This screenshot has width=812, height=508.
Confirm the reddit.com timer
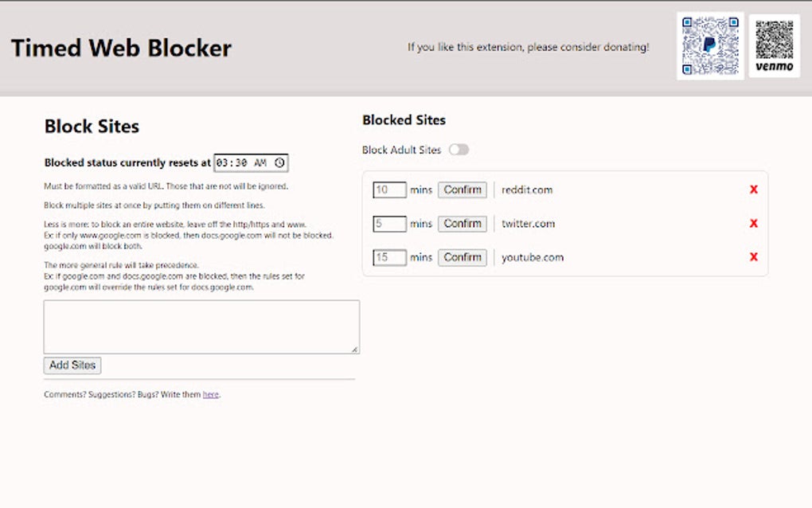[x=462, y=190]
